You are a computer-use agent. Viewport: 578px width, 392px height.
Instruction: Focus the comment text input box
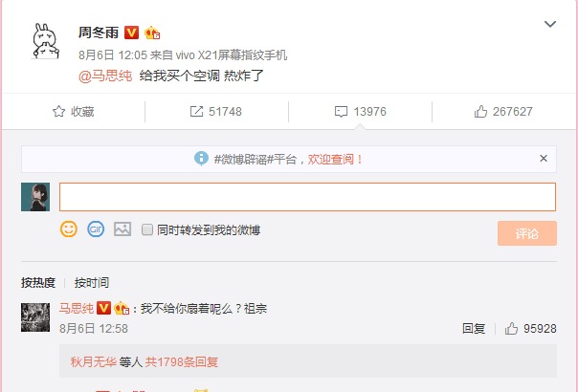point(307,197)
